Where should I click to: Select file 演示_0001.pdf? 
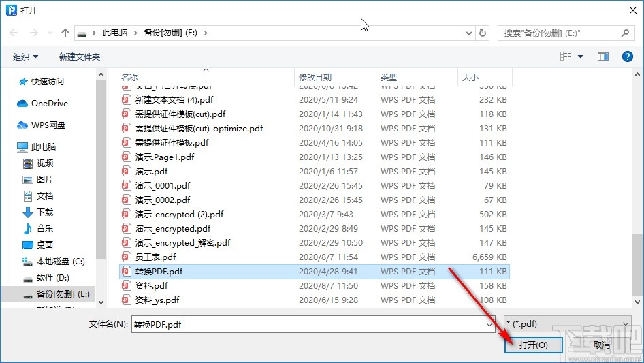[x=315, y=186]
